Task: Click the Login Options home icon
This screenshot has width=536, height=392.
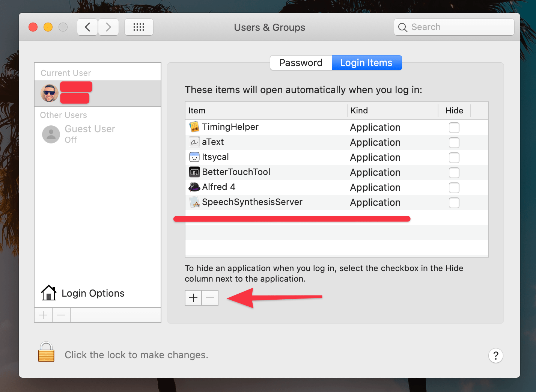Action: (48, 293)
